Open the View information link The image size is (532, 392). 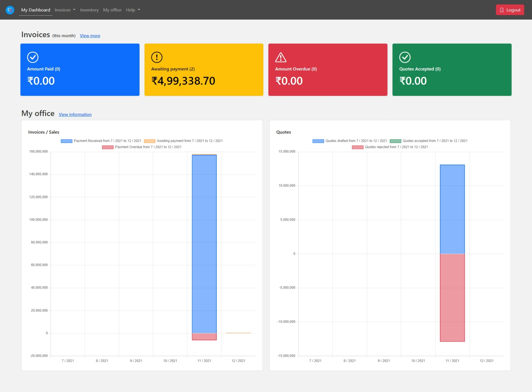point(75,115)
